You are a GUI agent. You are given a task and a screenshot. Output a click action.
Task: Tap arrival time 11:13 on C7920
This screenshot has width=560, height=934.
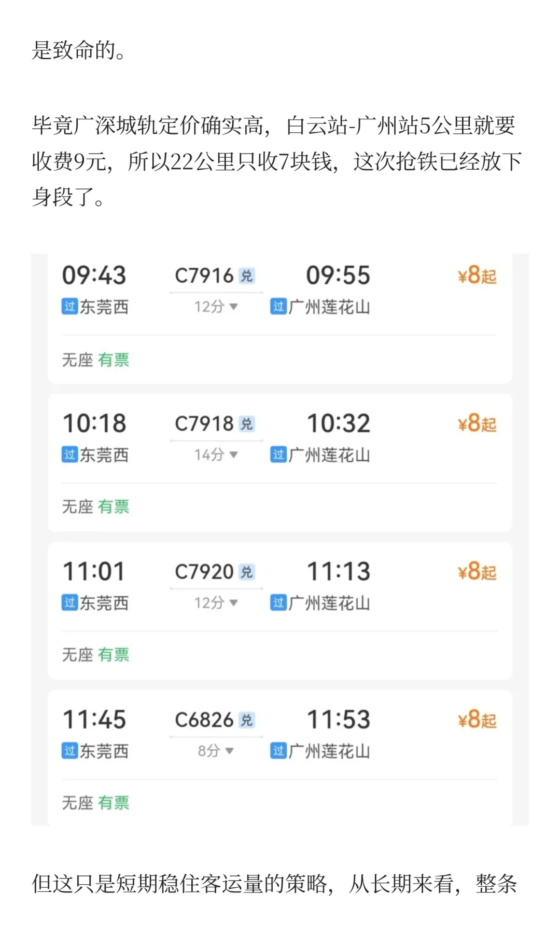[339, 572]
